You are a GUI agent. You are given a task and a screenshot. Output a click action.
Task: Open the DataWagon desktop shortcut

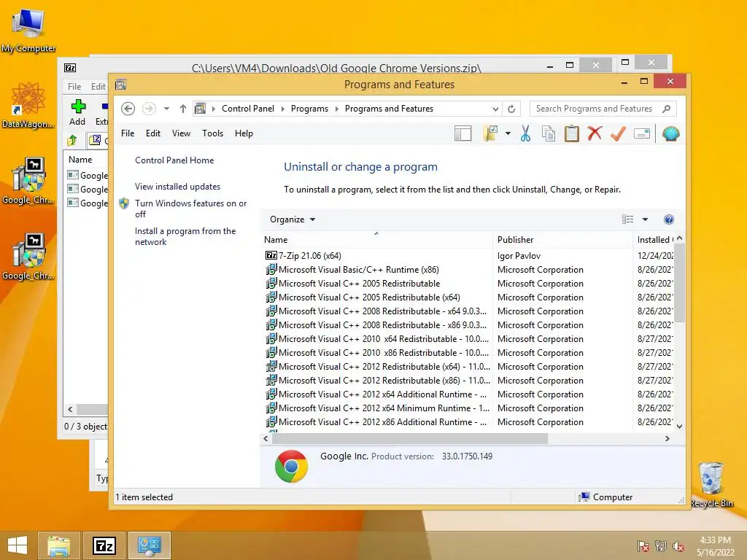(28, 105)
